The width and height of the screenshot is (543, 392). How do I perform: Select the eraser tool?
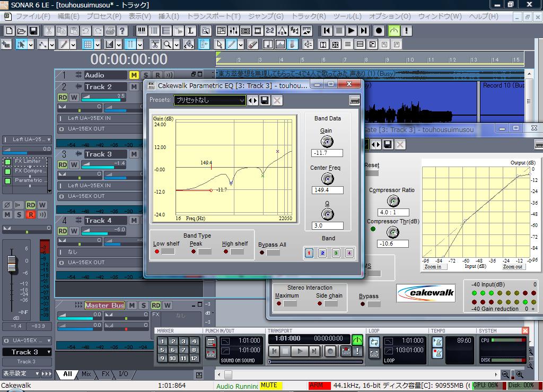253,45
